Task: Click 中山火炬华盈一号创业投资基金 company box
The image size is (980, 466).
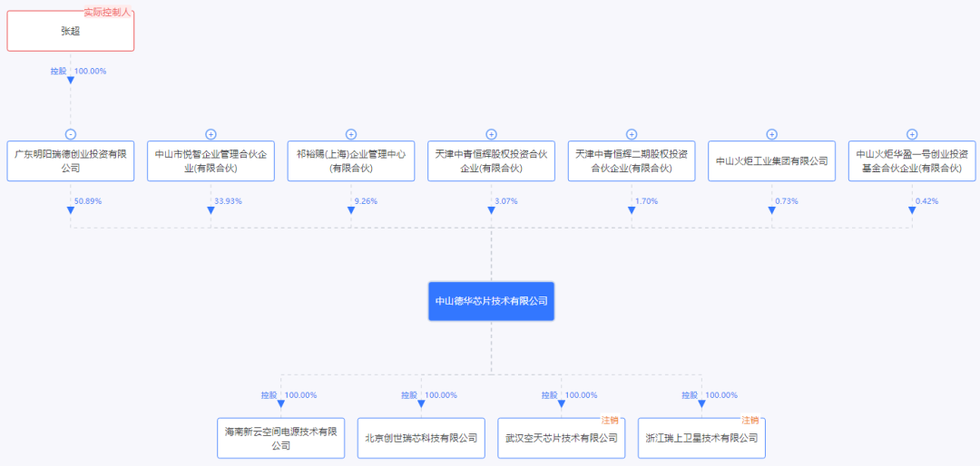Action: (912, 161)
